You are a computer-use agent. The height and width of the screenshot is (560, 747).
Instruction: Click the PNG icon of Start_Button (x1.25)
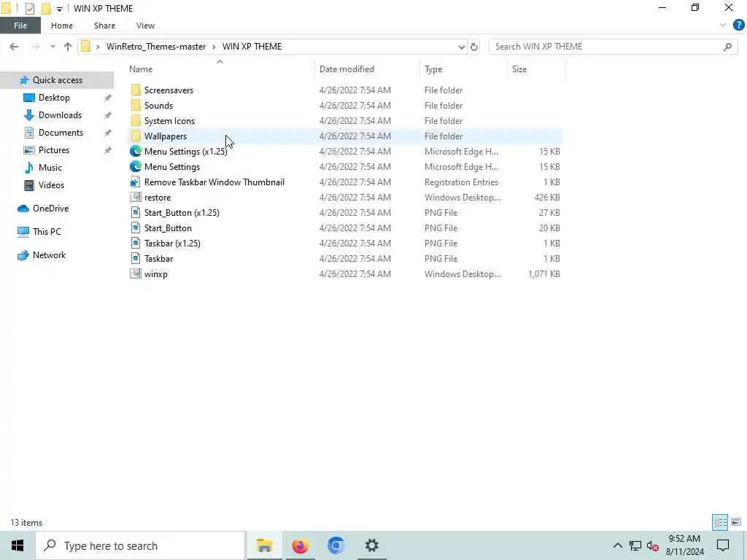[x=136, y=212]
